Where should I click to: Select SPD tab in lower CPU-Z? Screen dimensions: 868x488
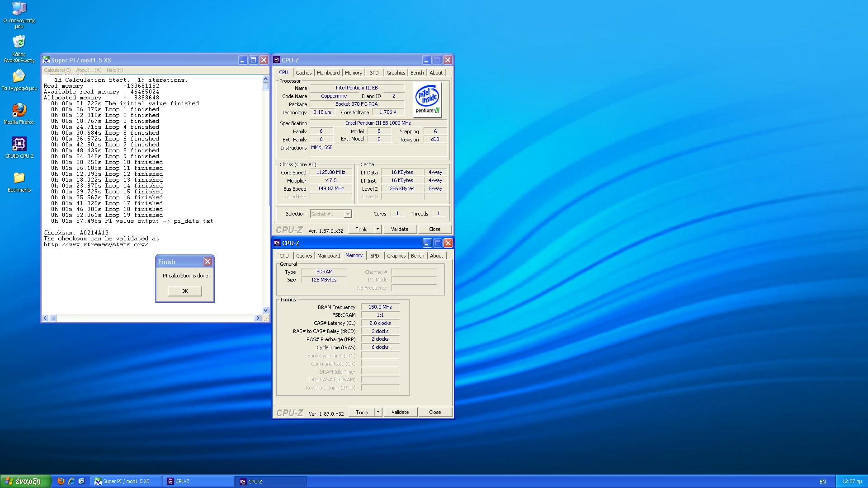click(x=375, y=256)
